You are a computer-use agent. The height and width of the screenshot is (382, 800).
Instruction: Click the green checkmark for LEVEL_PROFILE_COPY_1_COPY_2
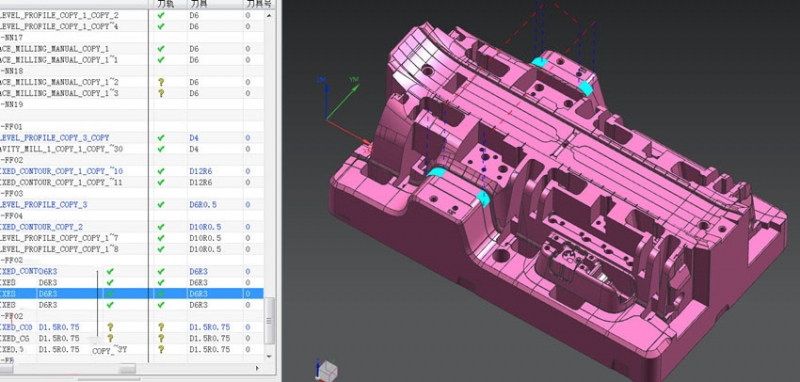161,15
